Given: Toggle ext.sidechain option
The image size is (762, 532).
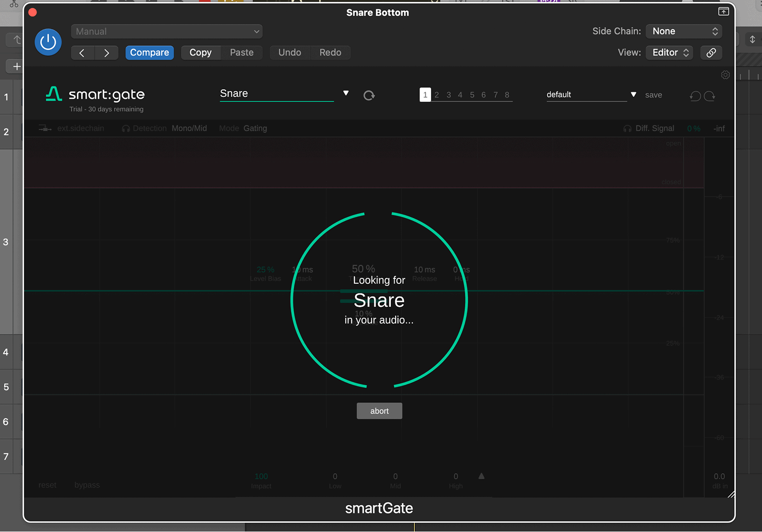Looking at the screenshot, I should coord(80,128).
